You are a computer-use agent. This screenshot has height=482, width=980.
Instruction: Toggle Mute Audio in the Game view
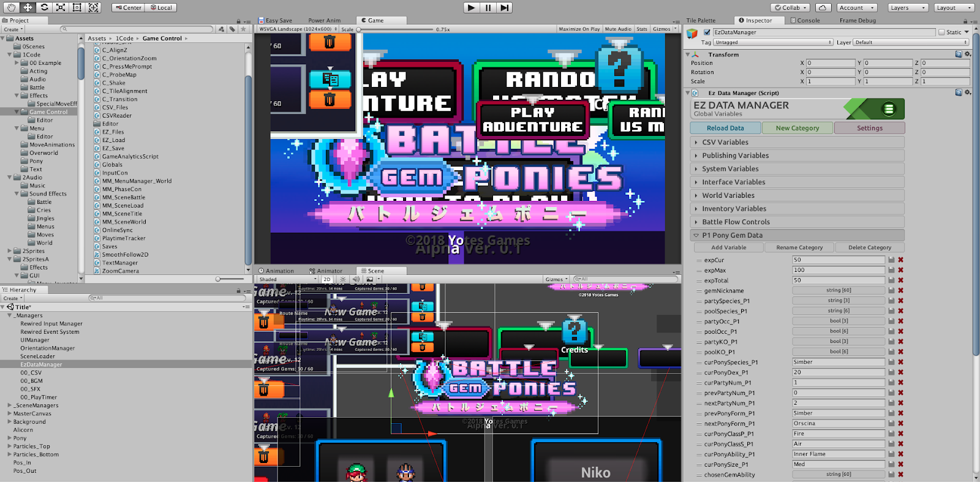tap(618, 29)
